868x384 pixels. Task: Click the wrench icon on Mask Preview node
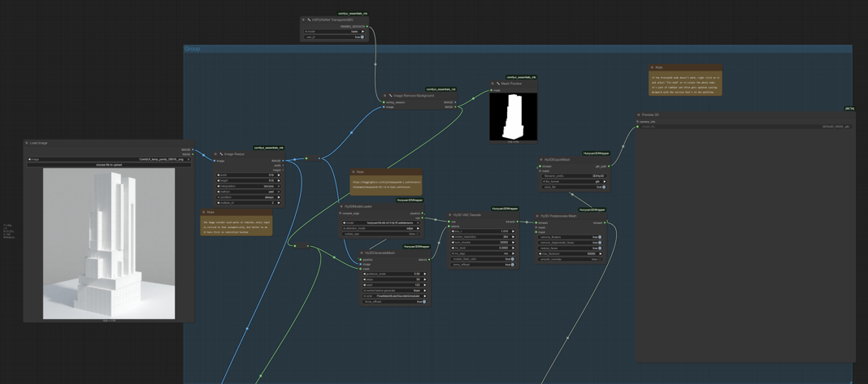pyautogui.click(x=497, y=84)
